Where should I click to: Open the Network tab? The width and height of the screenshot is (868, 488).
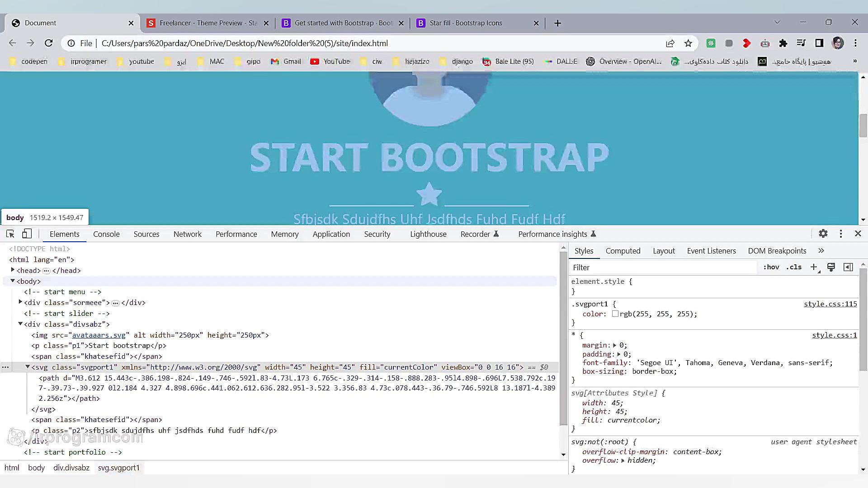click(188, 234)
